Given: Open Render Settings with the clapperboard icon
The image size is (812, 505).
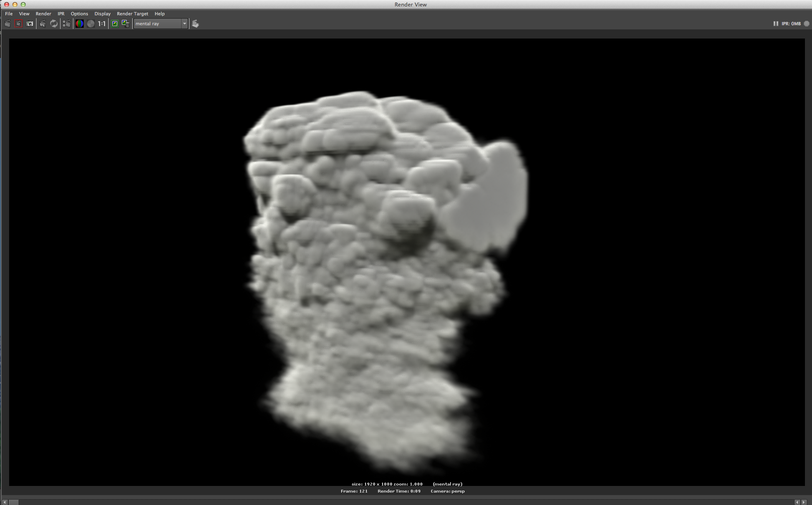Looking at the screenshot, I should (67, 24).
